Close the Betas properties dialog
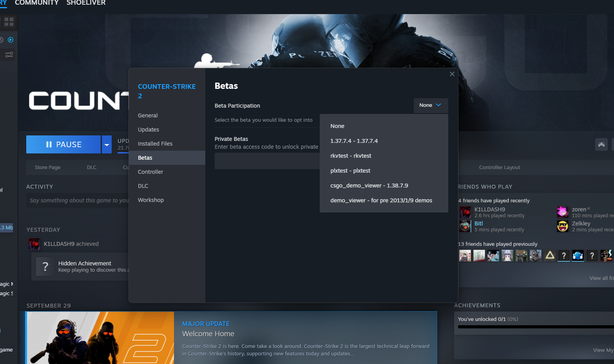The height and width of the screenshot is (364, 614). click(x=452, y=74)
